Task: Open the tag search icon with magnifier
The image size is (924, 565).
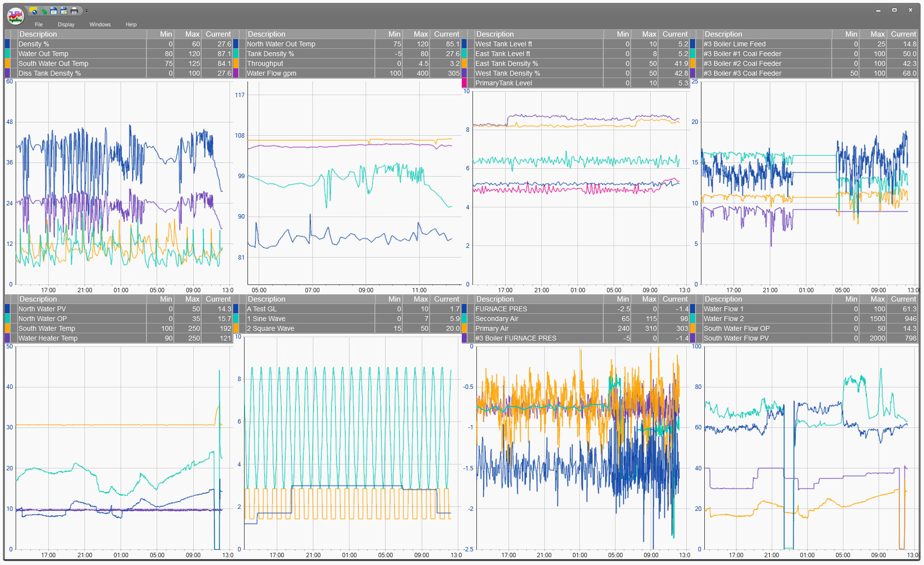Action: [34, 11]
